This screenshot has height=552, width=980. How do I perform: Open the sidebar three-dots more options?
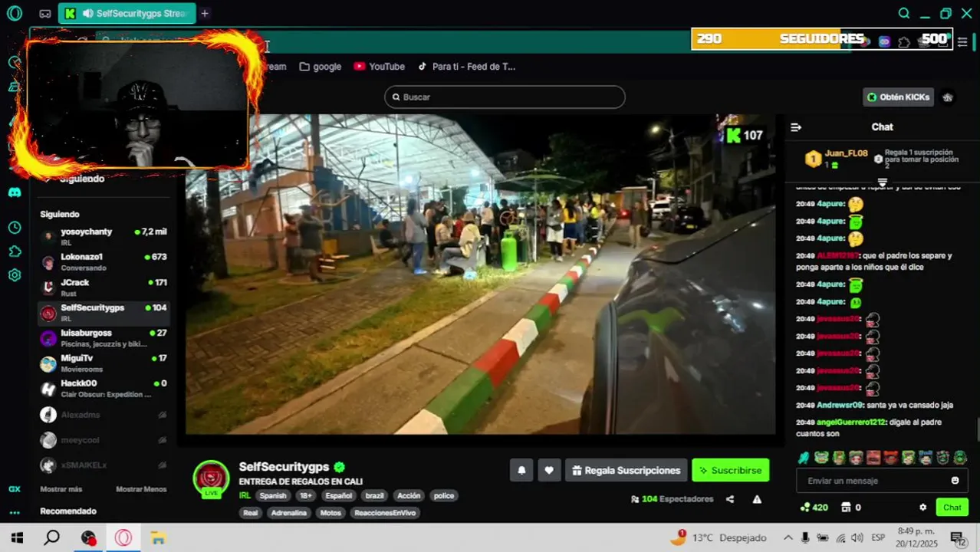pyautogui.click(x=14, y=513)
